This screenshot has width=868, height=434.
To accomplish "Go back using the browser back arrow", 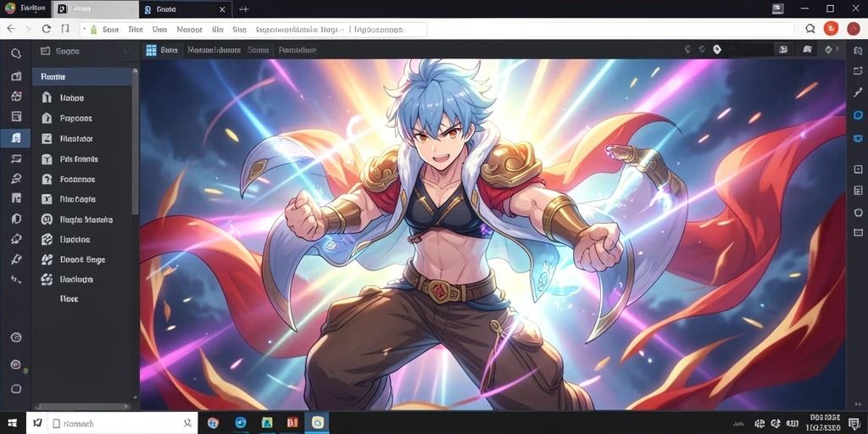I will [x=11, y=29].
